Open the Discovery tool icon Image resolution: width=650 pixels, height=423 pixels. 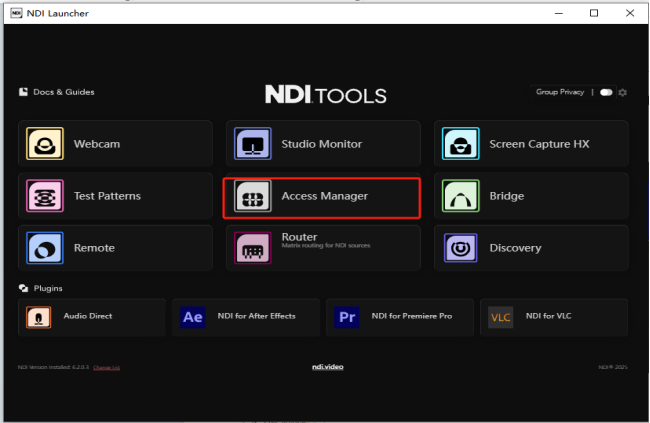pos(461,248)
